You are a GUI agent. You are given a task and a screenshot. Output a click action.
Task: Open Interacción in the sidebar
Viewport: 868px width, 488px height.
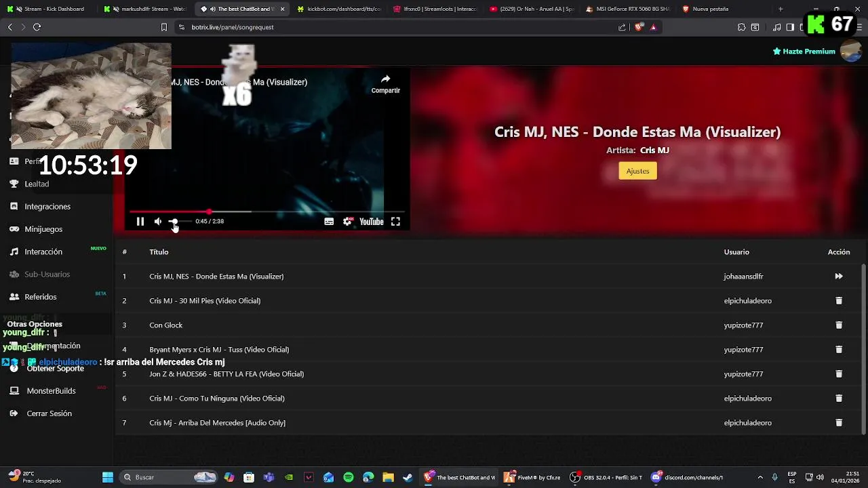[43, 251]
